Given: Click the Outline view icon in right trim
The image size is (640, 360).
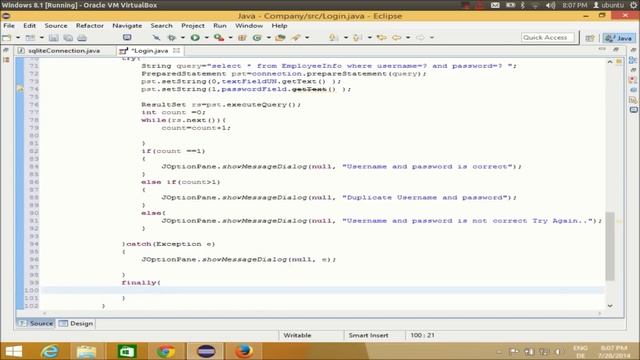Looking at the screenshot, I should pos(633,60).
